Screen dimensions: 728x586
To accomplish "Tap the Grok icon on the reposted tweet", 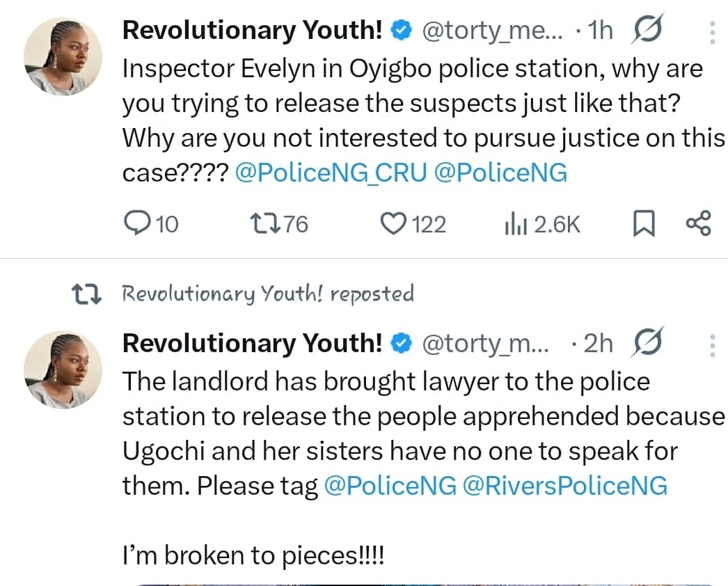I will [x=649, y=342].
